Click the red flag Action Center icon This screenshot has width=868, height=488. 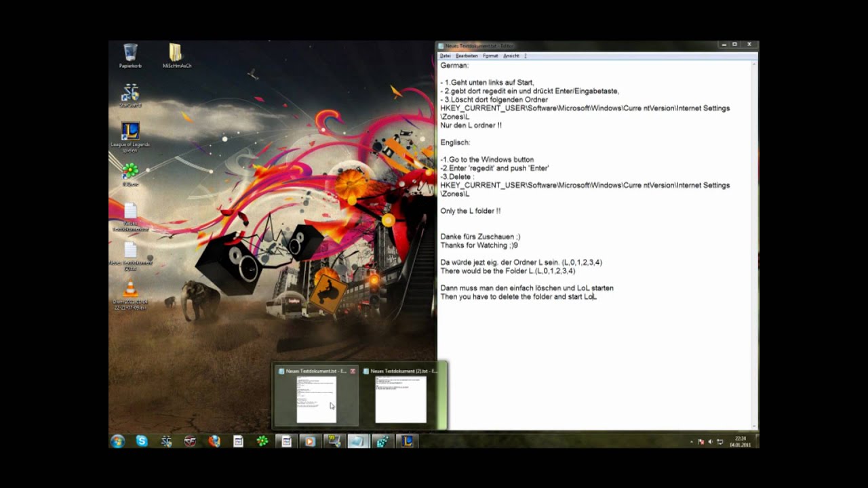[701, 442]
